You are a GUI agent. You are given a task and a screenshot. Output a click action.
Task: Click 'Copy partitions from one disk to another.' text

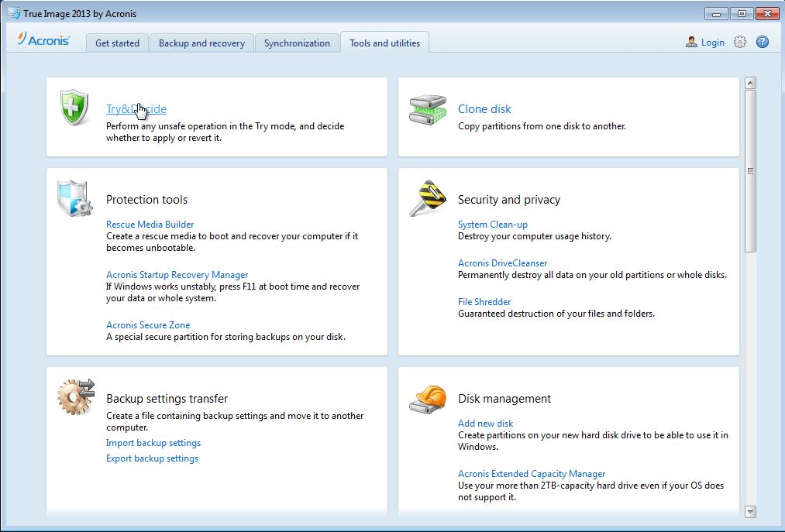[542, 126]
